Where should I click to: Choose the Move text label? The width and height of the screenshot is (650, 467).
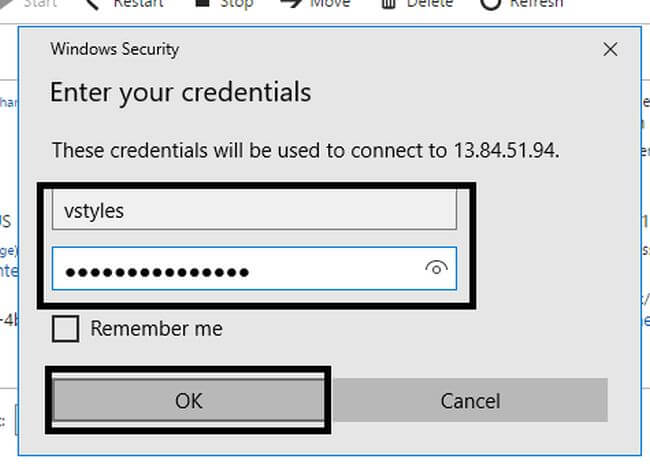pyautogui.click(x=329, y=4)
